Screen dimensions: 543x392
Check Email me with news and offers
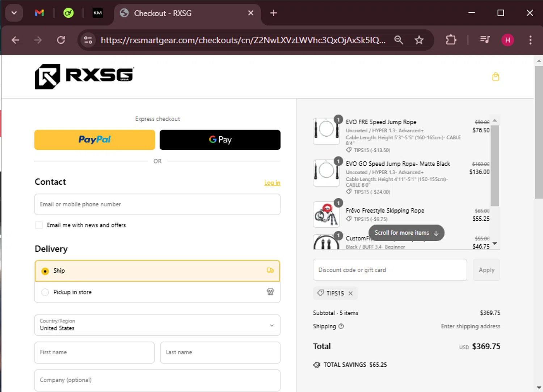tap(39, 225)
